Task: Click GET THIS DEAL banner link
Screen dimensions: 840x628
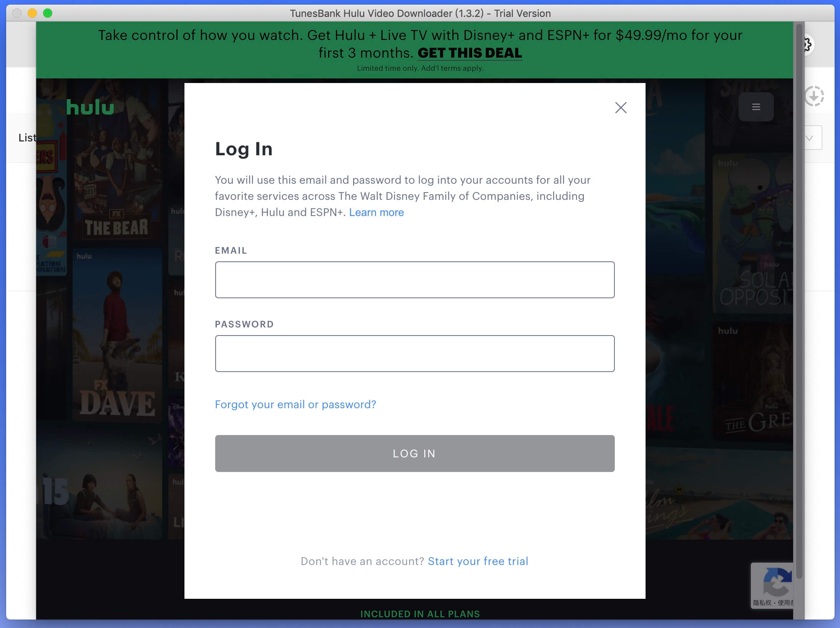Action: point(470,53)
